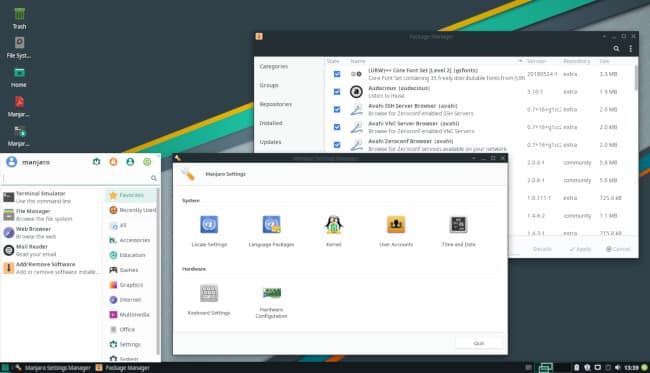
Task: Select the Games menu category
Action: click(x=131, y=270)
